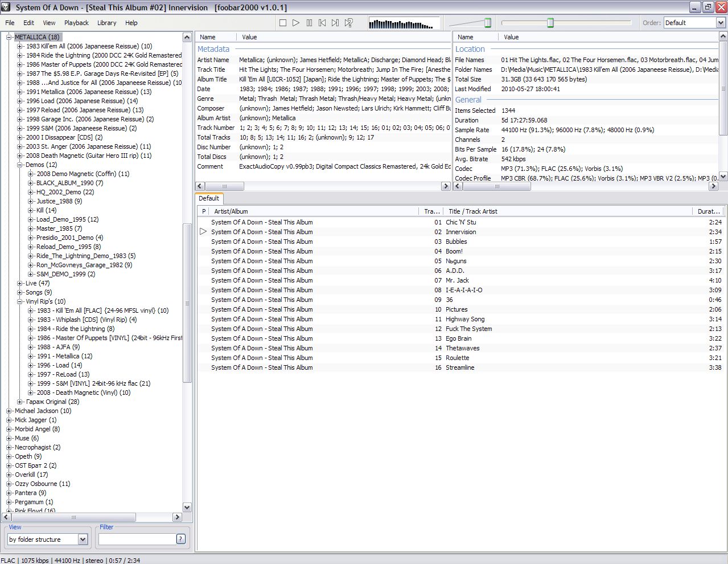Skip to the previous track
Viewport: 728px width, 564px height.
pos(322,23)
